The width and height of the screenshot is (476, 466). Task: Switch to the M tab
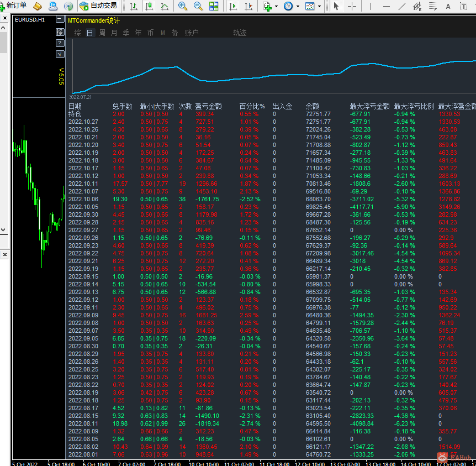pyautogui.click(x=163, y=33)
